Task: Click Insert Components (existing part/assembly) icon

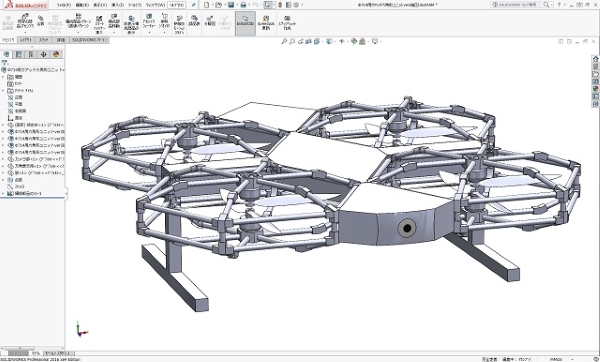Action: pos(25,17)
